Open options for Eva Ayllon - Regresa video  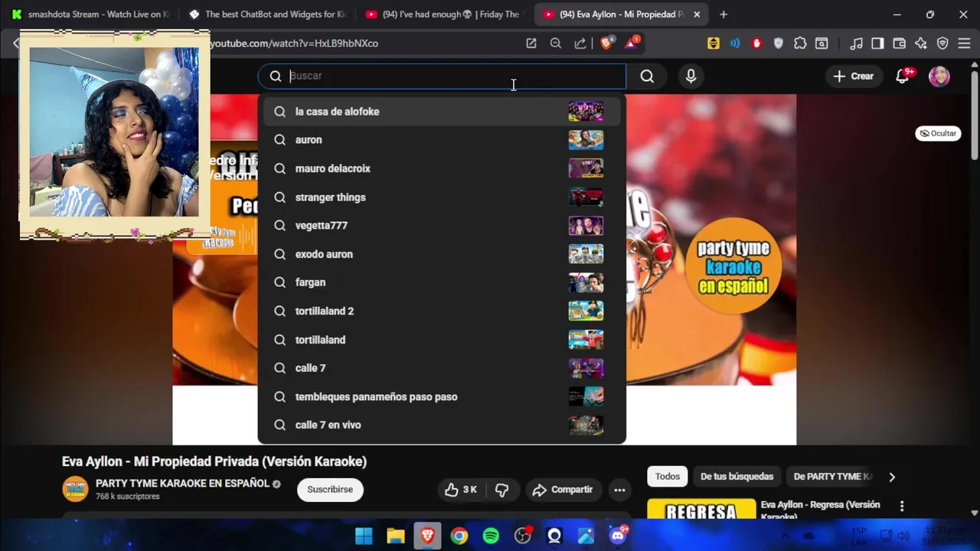coord(902,506)
